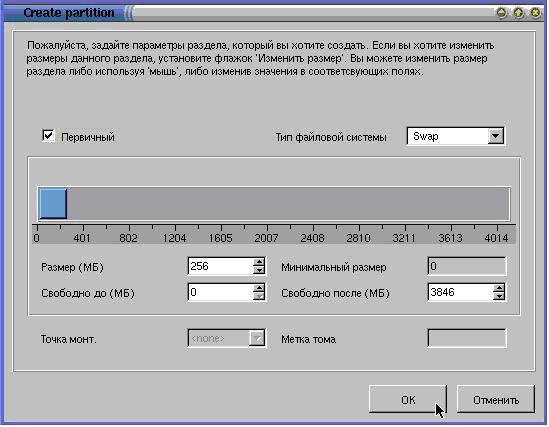This screenshot has width=549, height=427.
Task: Click the 2007 mark on the ruler
Action: coord(266,238)
